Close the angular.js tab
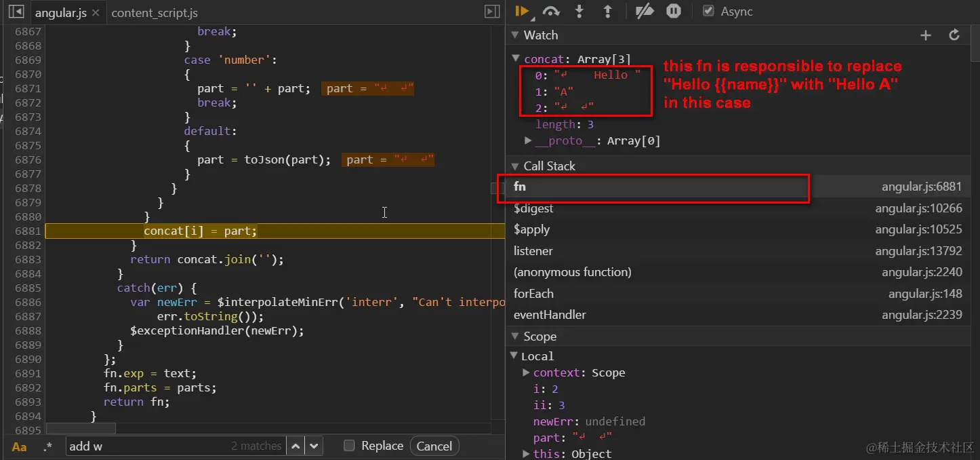 tap(96, 13)
